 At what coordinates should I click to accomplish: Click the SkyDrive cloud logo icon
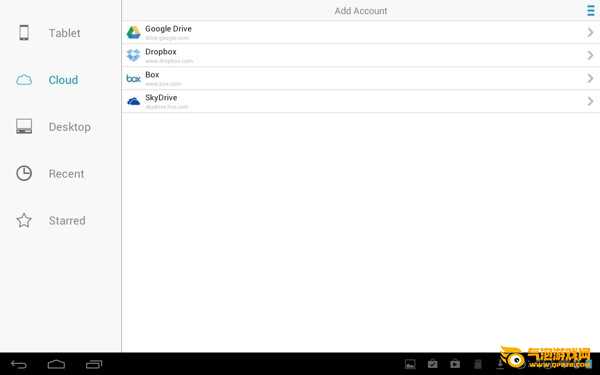[134, 101]
